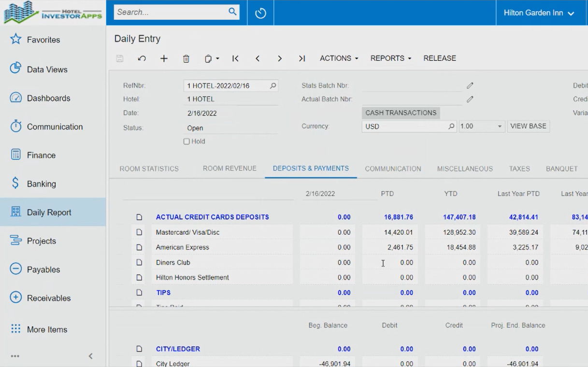
Task: Edit the Stats Batch Nbr pencil icon
Action: pyautogui.click(x=470, y=85)
